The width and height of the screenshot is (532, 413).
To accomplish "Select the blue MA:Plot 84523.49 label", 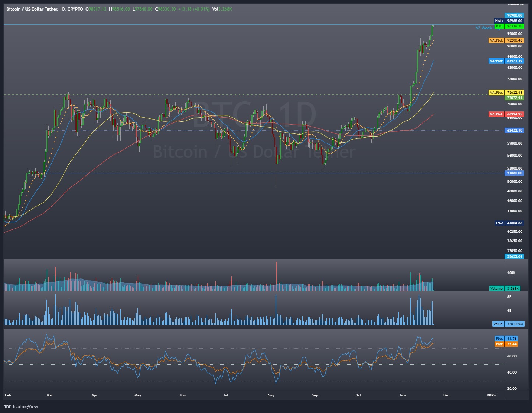I will pos(506,61).
